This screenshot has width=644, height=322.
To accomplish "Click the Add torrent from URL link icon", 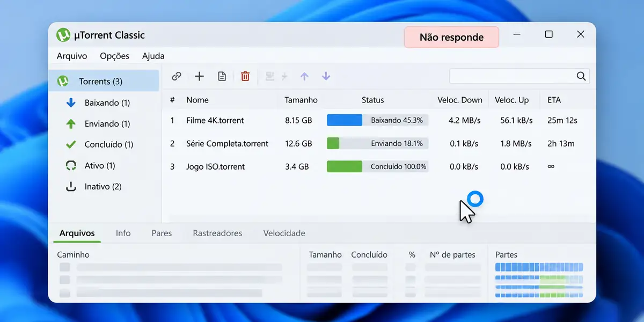I will (x=176, y=76).
